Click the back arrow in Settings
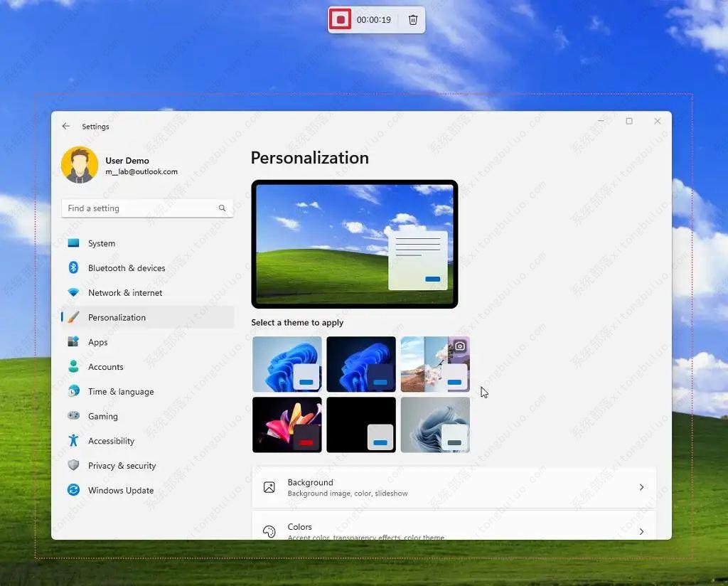The width and height of the screenshot is (728, 586). 66,127
